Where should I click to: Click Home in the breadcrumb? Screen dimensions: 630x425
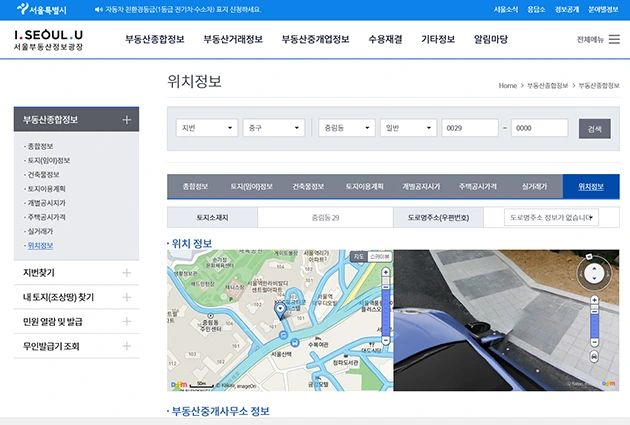coord(508,86)
